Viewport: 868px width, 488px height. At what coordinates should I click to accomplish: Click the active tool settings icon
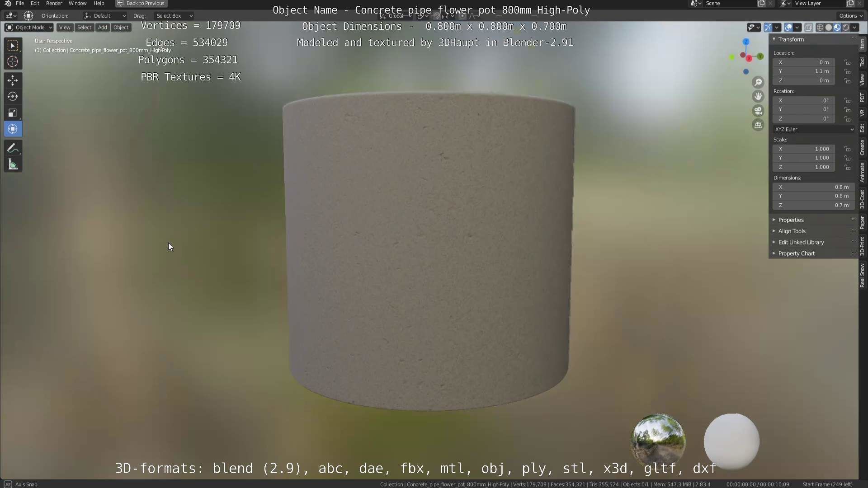tap(28, 16)
